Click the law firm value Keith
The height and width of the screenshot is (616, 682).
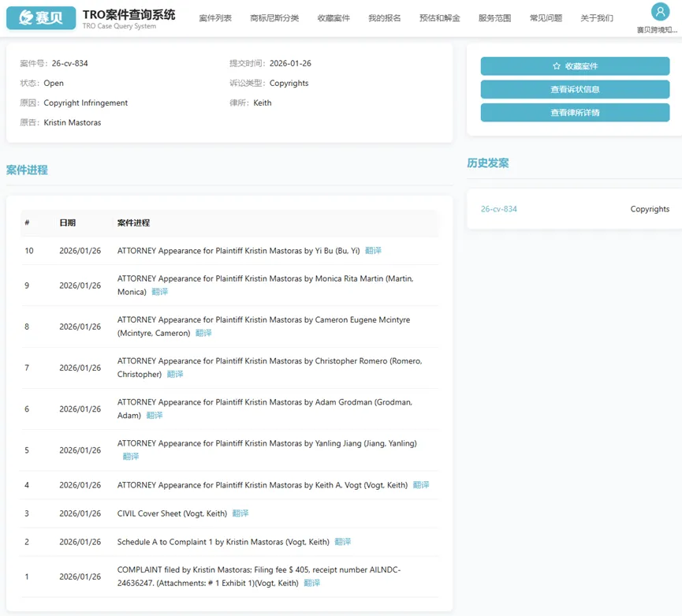pyautogui.click(x=263, y=103)
